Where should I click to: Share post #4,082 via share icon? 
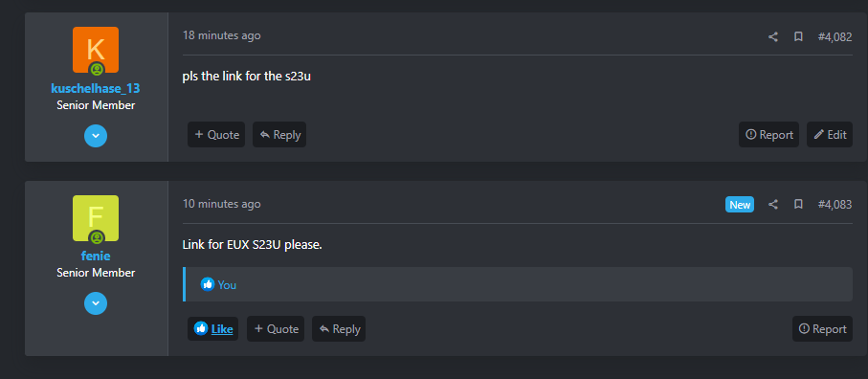tap(773, 37)
